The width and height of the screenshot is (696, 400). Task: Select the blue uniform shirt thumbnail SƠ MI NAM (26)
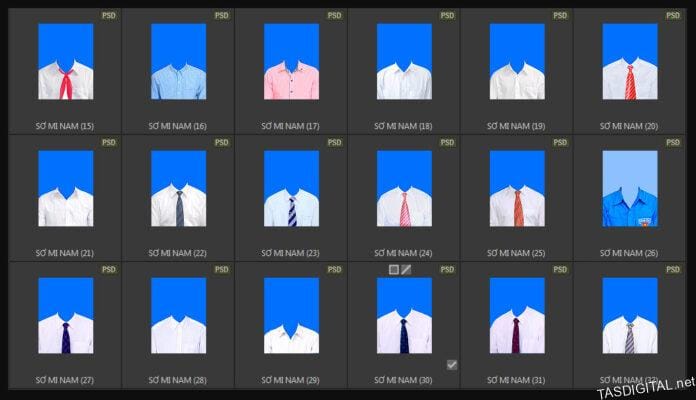(x=629, y=189)
